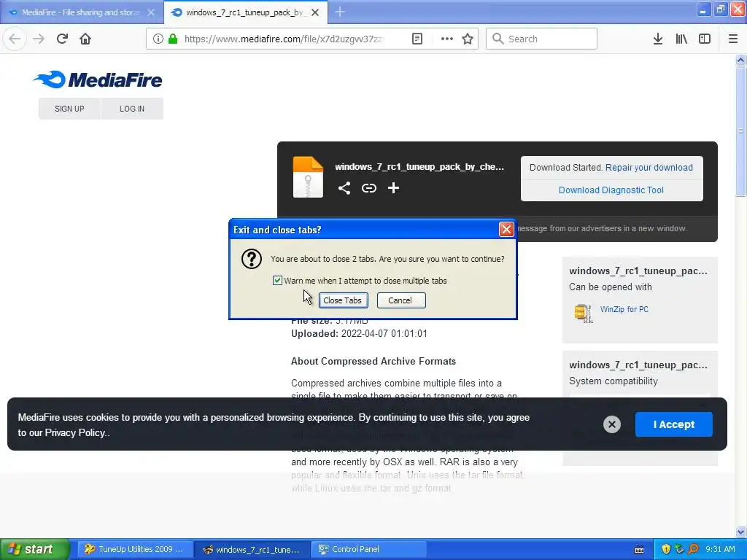Viewport: 747px width, 560px height.
Task: Click the WinZip for PC link
Action: (624, 309)
